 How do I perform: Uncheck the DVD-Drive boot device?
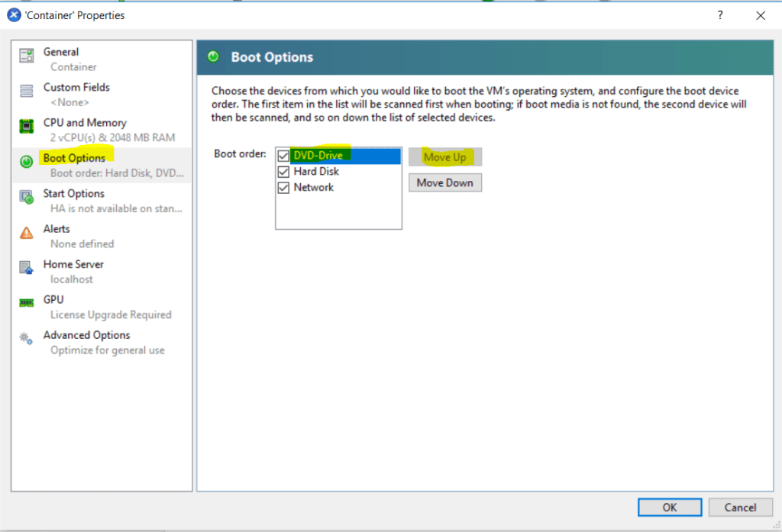[x=283, y=155]
